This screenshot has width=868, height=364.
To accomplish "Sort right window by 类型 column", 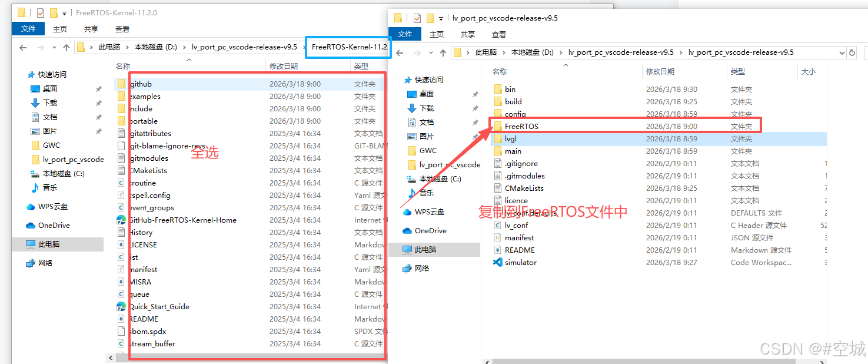I will pyautogui.click(x=738, y=72).
